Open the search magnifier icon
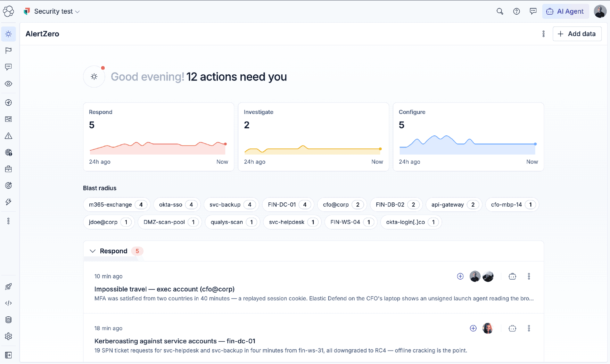610x364 pixels. 500,11
